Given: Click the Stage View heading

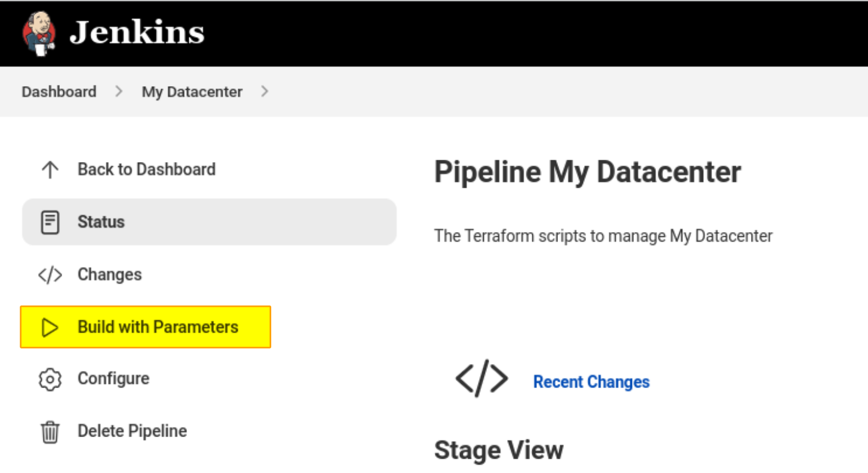Looking at the screenshot, I should (x=499, y=450).
